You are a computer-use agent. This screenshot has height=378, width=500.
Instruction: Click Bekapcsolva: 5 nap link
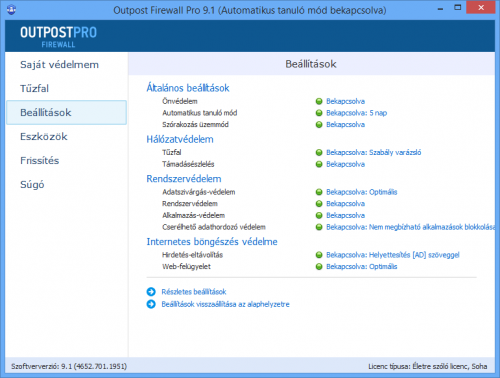[356, 113]
